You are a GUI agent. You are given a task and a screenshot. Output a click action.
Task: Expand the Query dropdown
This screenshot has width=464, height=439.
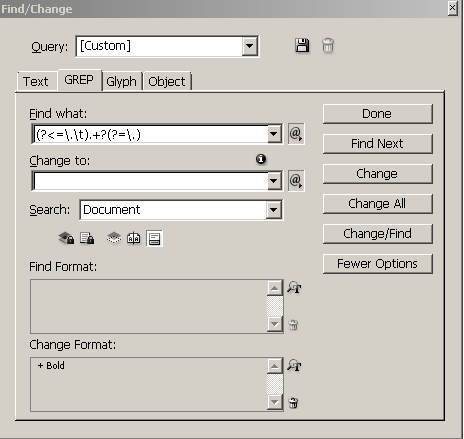coord(250,46)
